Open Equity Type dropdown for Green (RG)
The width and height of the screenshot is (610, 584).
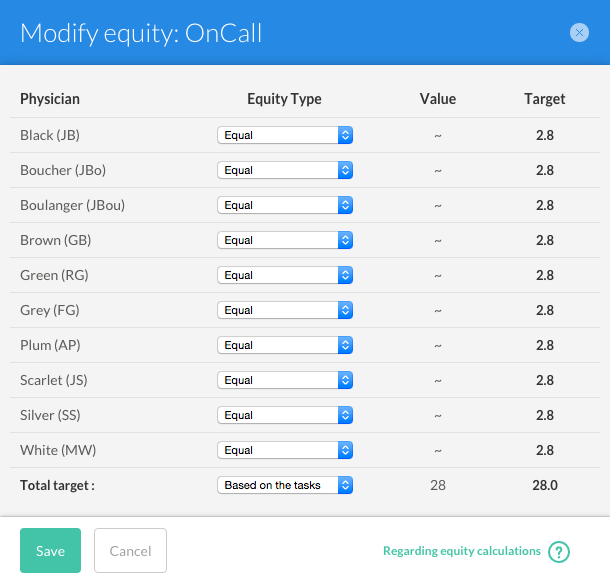285,275
